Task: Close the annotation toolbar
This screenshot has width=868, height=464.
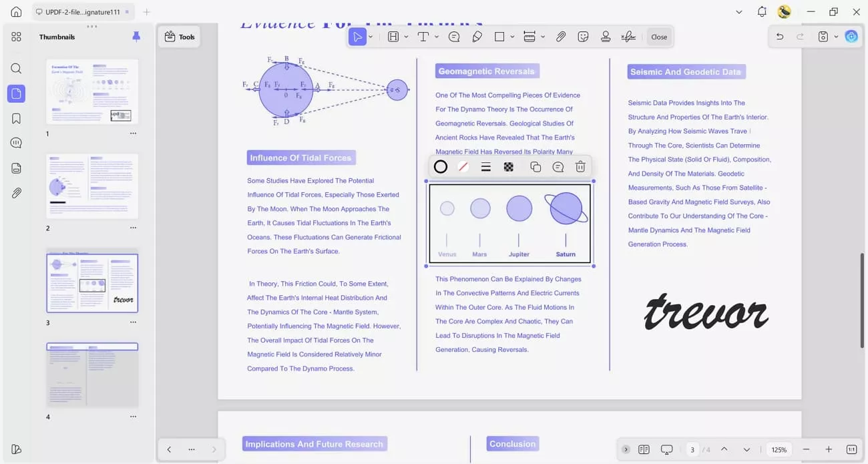Action: tap(659, 37)
